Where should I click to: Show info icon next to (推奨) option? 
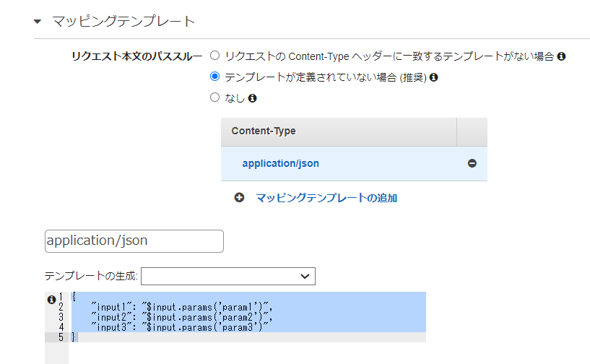point(433,77)
